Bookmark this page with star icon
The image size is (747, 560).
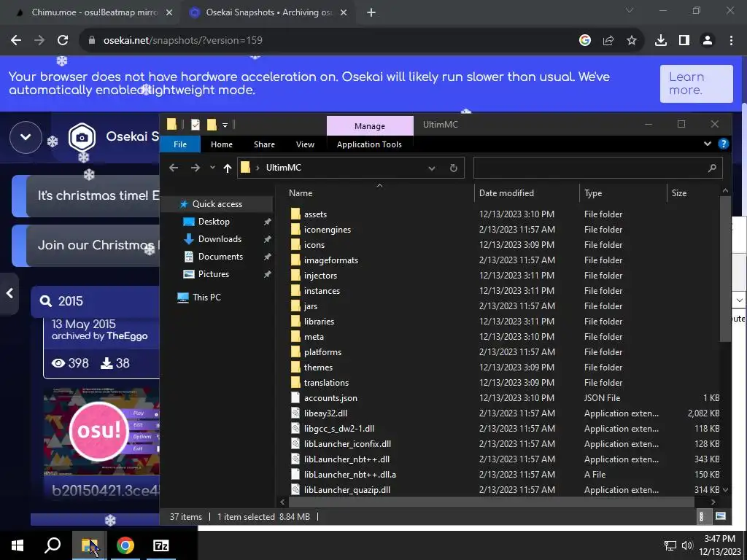(x=632, y=41)
